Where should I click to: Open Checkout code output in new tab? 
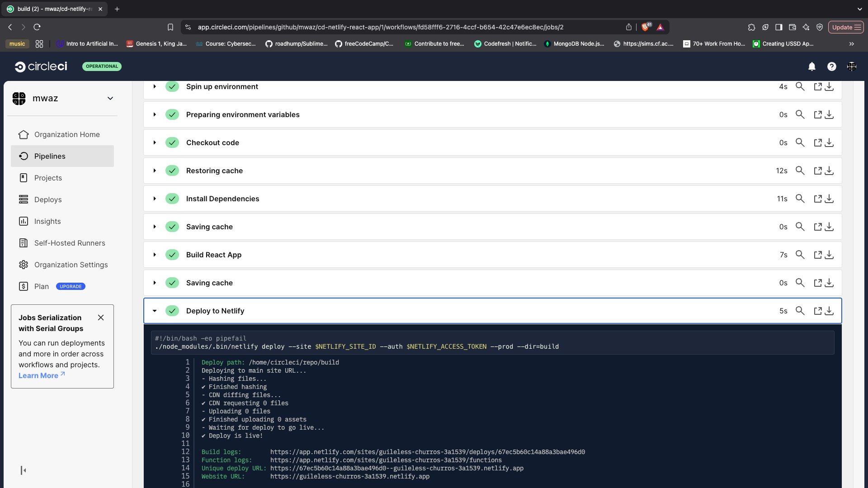click(x=818, y=142)
